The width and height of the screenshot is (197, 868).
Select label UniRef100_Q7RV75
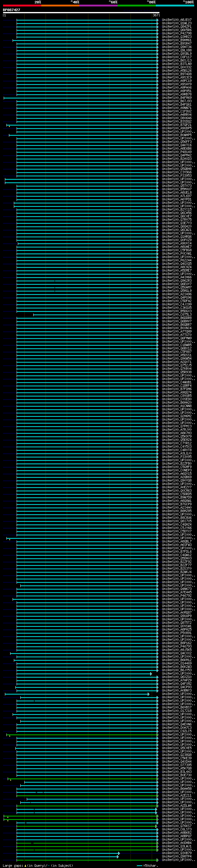177,220
